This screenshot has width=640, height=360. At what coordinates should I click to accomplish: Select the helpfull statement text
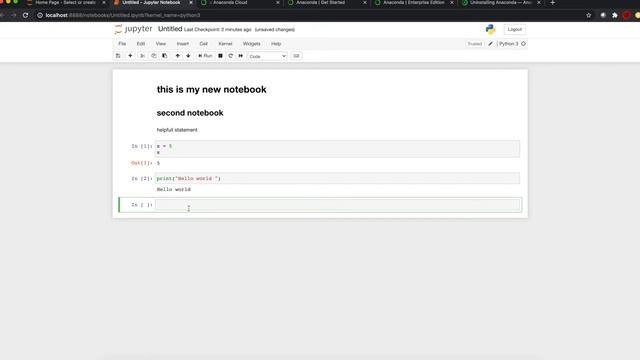click(x=177, y=130)
